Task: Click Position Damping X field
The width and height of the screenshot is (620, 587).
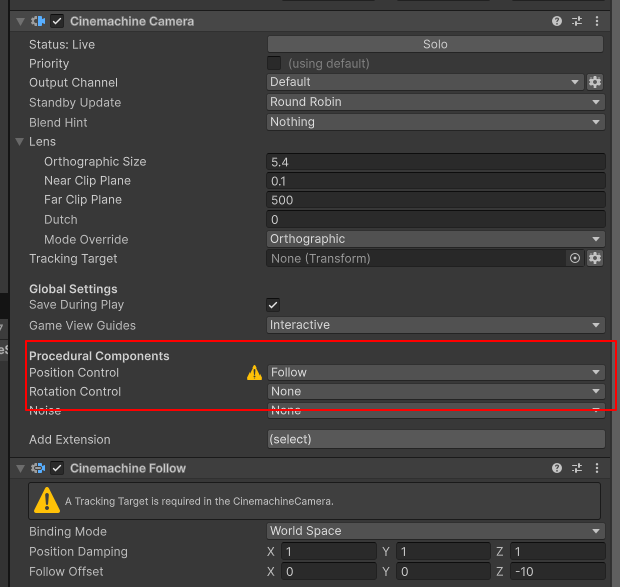Action: click(x=329, y=551)
